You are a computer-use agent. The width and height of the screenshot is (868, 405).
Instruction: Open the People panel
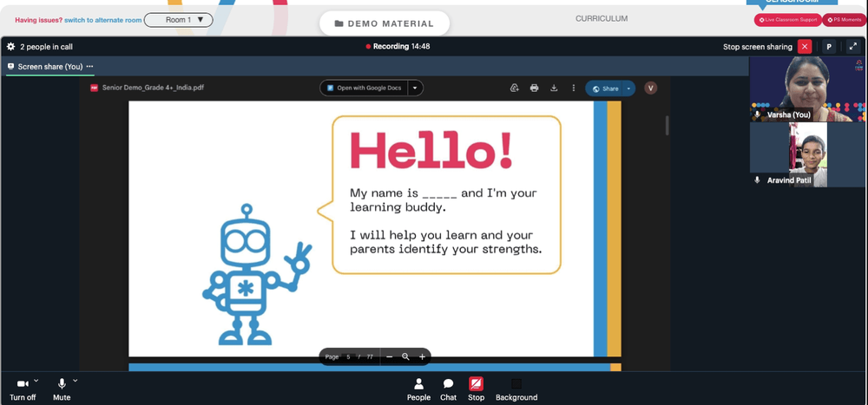[419, 389]
